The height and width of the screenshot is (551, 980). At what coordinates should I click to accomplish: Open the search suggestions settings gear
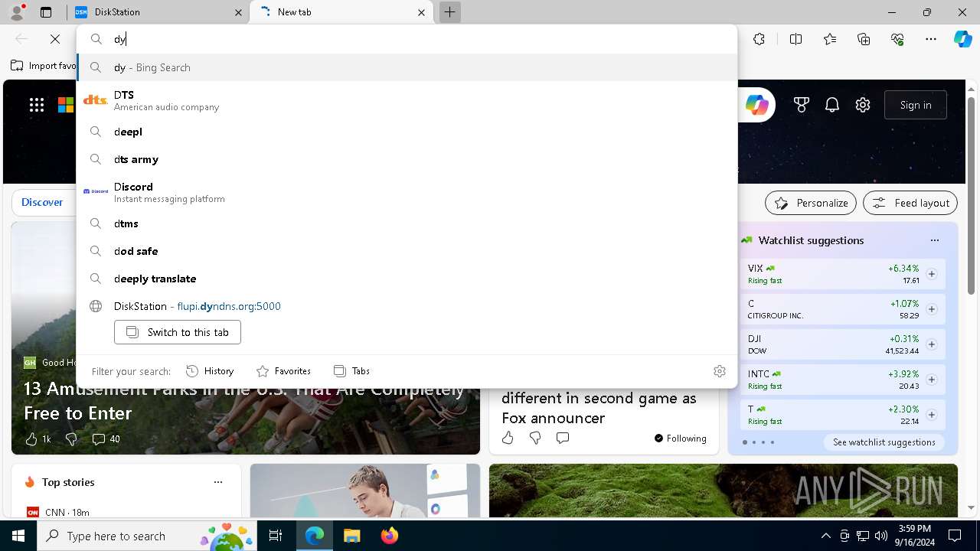(720, 371)
